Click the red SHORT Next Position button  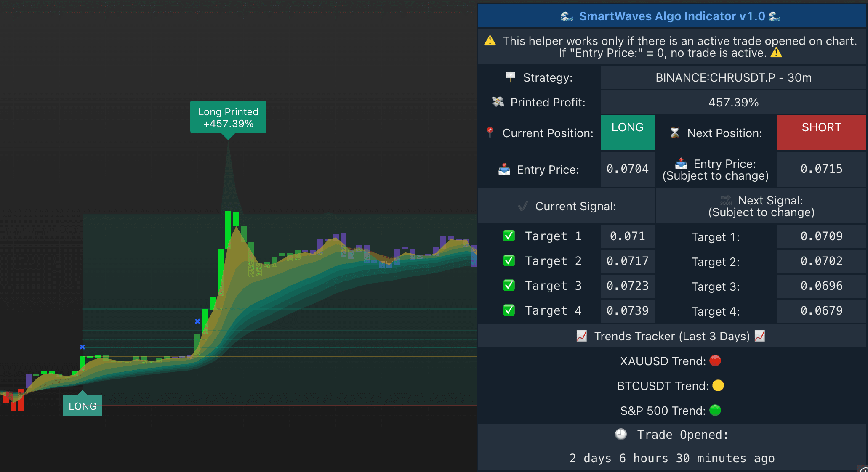click(820, 133)
